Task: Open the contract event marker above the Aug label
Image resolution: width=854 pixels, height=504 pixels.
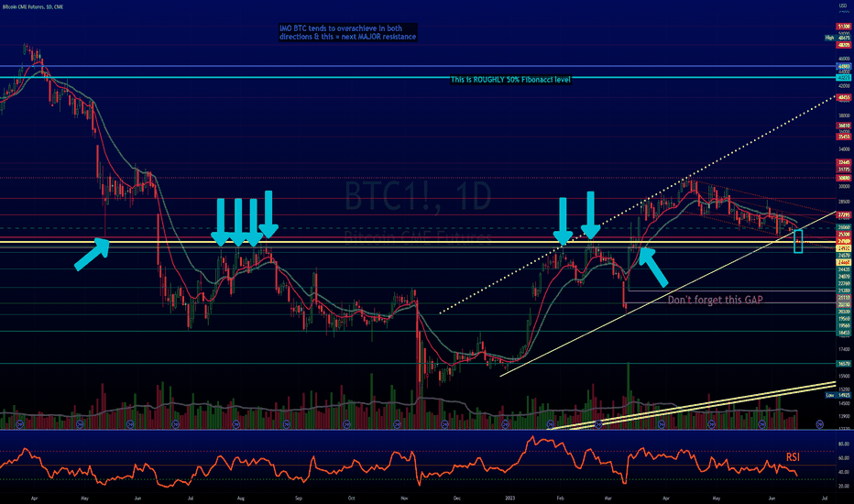Action: pos(235,424)
